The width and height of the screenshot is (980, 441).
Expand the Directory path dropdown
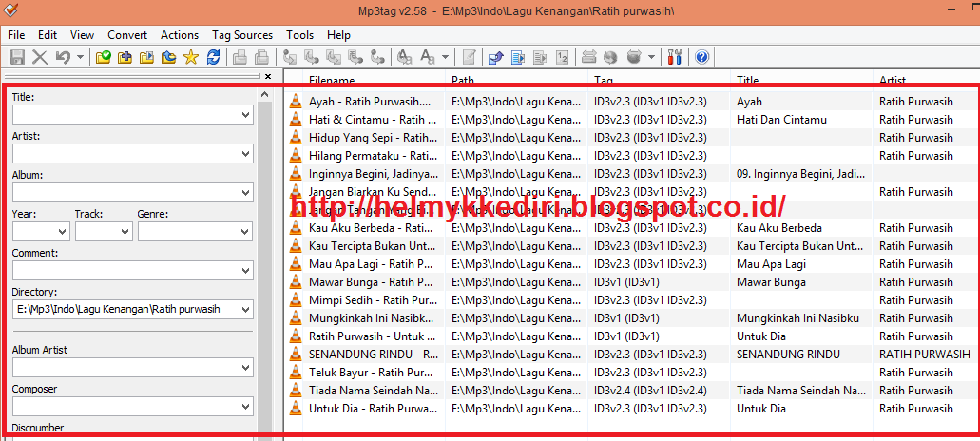point(245,309)
